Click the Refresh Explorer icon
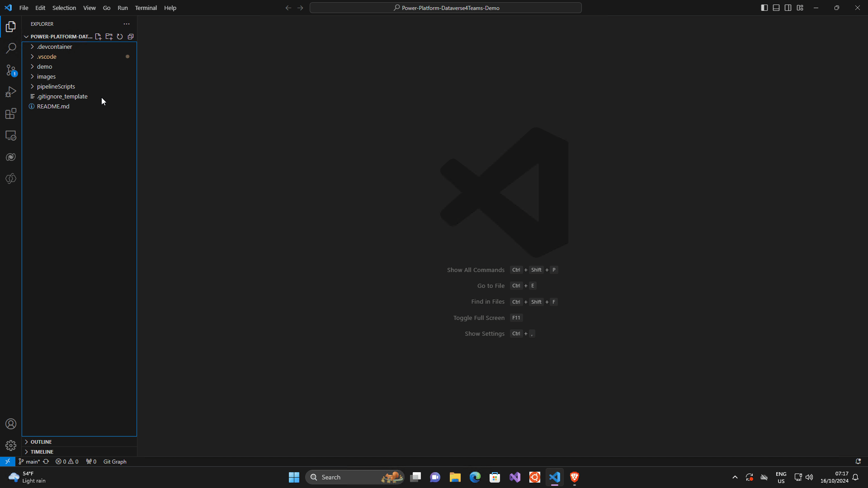 (x=120, y=37)
